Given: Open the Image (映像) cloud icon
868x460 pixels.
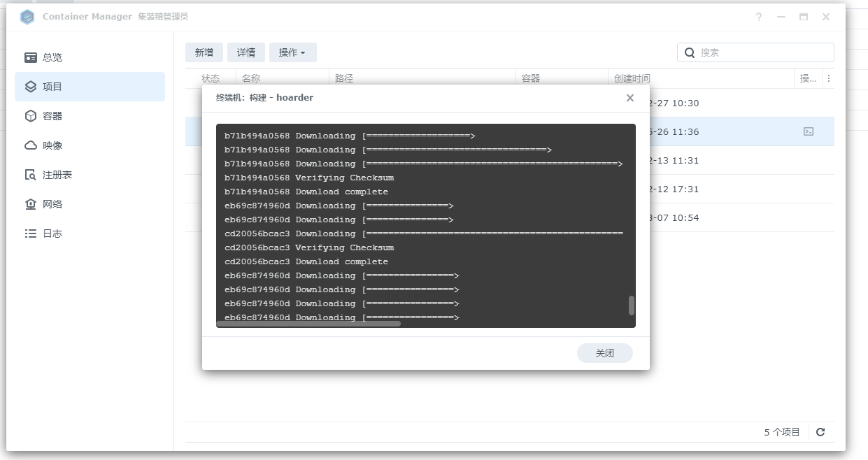Looking at the screenshot, I should (x=31, y=145).
